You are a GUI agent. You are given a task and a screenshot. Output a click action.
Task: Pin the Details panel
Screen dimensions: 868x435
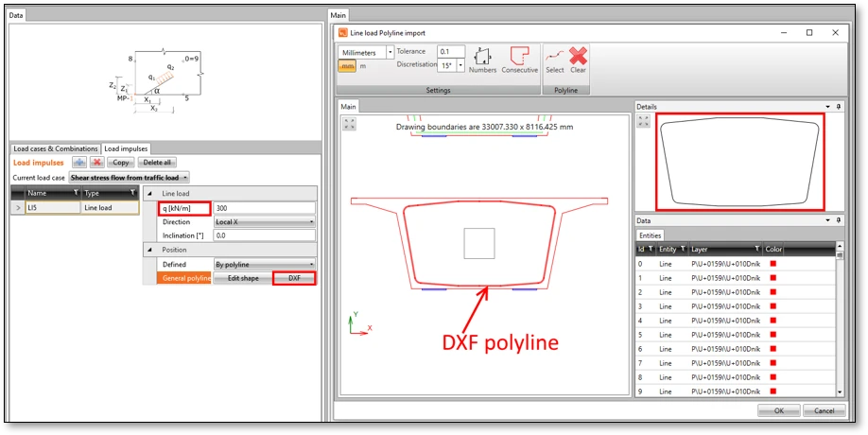point(840,106)
